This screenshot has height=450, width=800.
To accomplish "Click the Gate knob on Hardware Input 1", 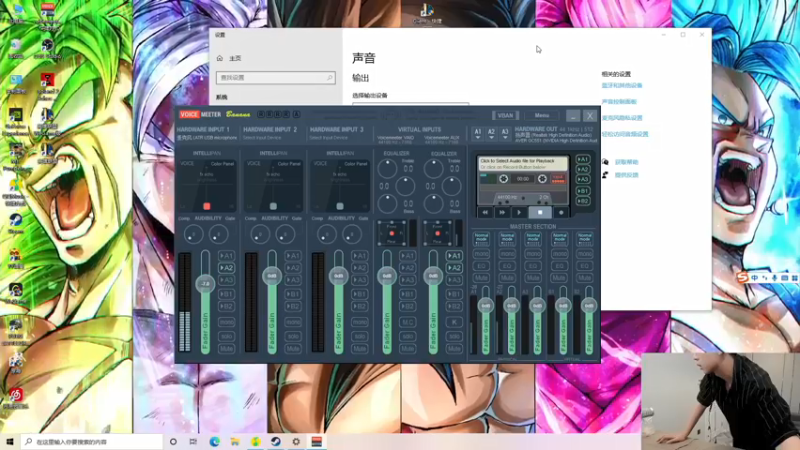I will (x=218, y=234).
